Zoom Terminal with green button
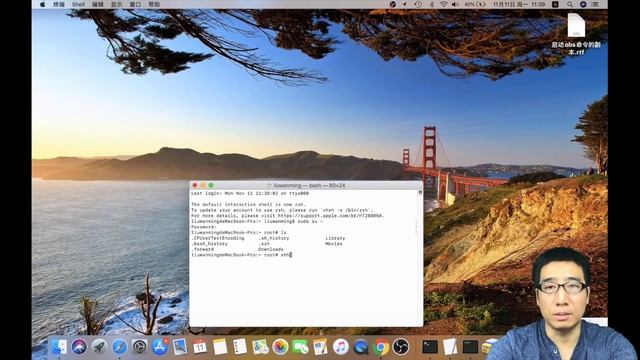640x360 pixels. click(211, 185)
